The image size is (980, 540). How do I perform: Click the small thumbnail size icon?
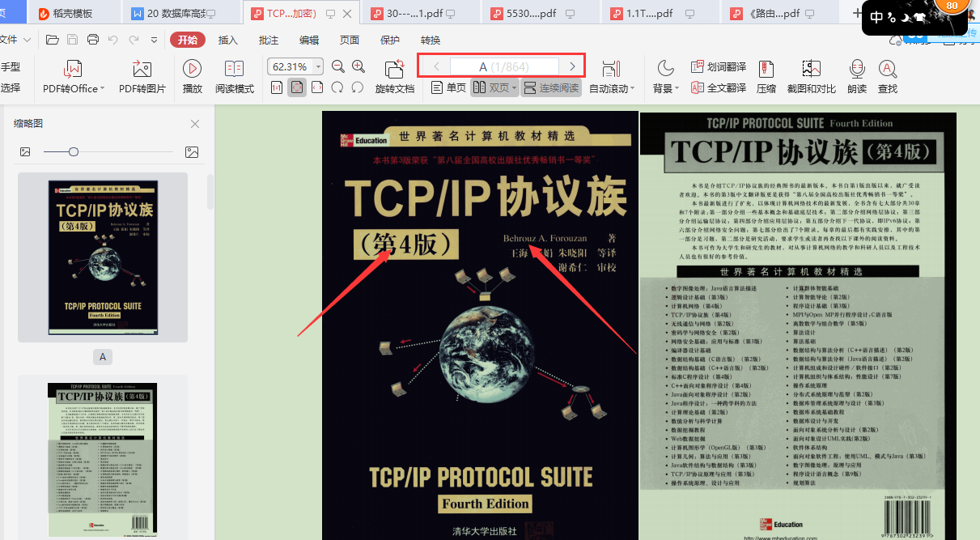[x=25, y=152]
